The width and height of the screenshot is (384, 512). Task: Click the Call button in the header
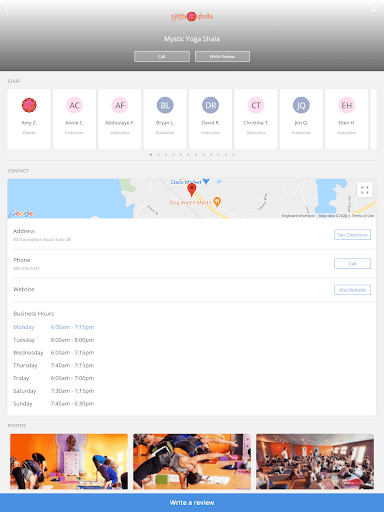[162, 56]
